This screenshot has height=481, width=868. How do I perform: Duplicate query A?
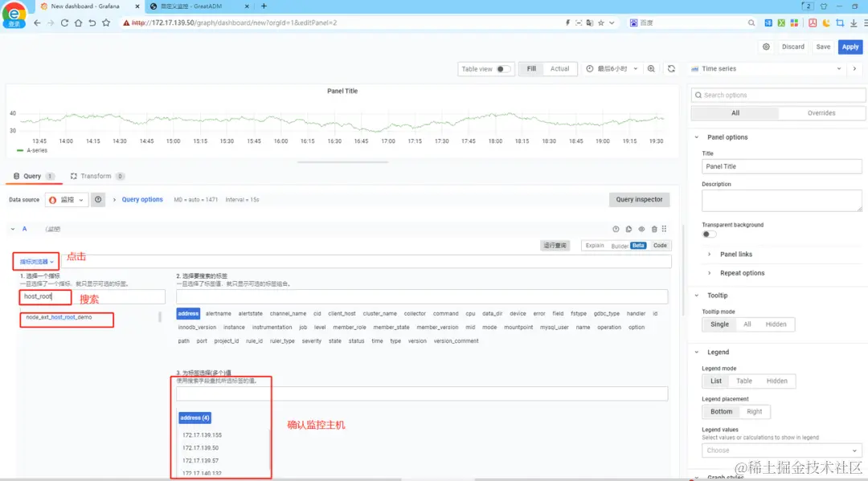(628, 229)
